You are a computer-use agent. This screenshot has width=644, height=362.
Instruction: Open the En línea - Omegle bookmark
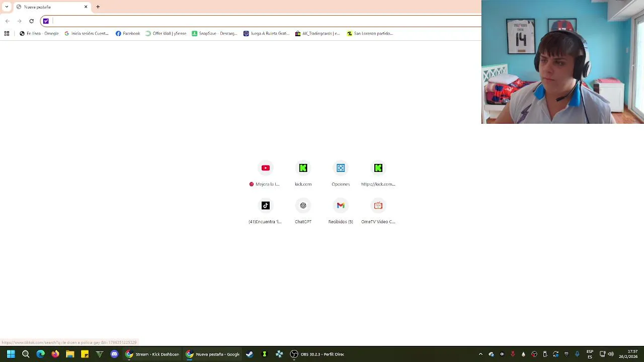point(39,34)
